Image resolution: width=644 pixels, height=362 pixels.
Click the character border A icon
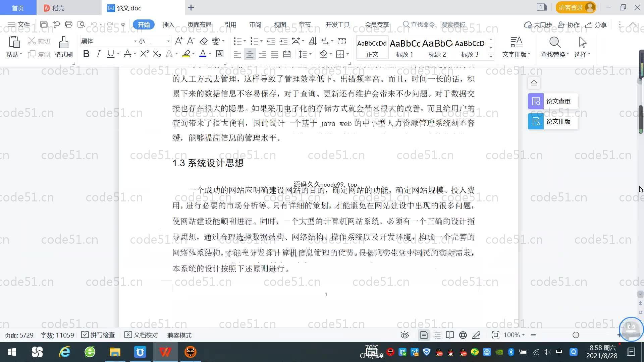tap(220, 54)
